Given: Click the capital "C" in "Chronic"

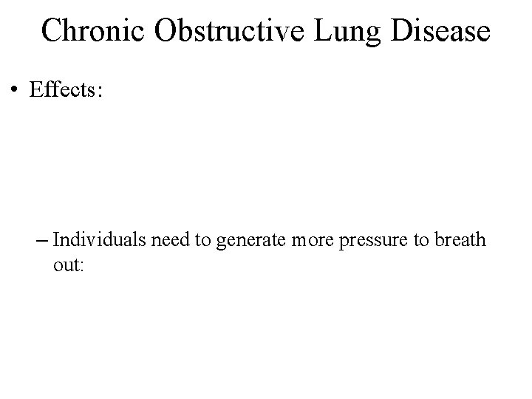Looking at the screenshot, I should click(x=51, y=30).
